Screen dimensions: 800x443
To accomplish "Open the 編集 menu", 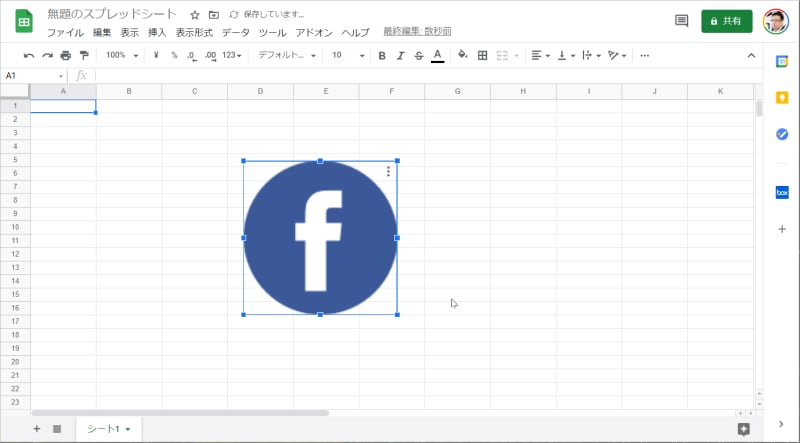I will pos(102,33).
